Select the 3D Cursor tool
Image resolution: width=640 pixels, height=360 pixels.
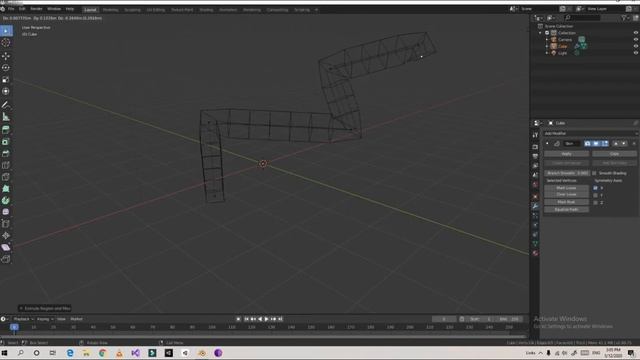point(6,43)
